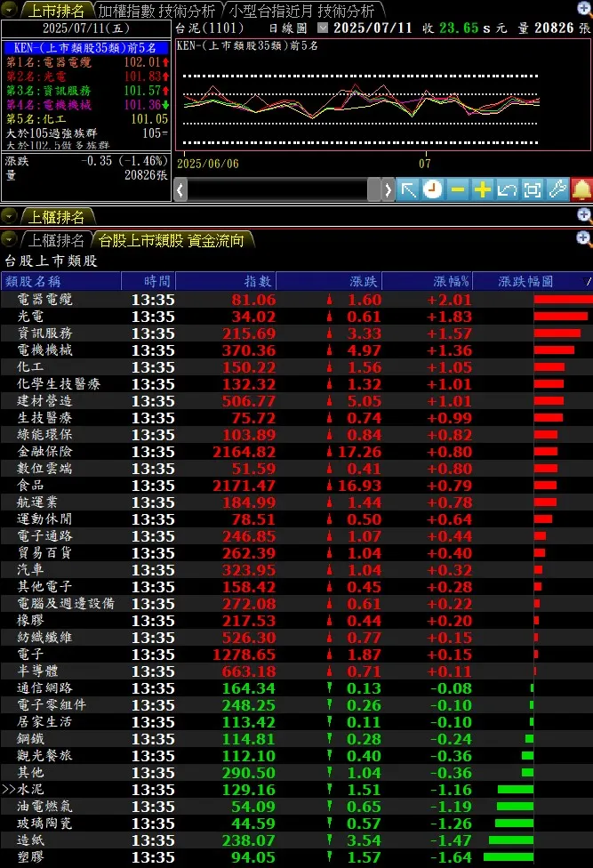Select the 塑膠 sector row
This screenshot has width=593, height=868.
pos(297,857)
